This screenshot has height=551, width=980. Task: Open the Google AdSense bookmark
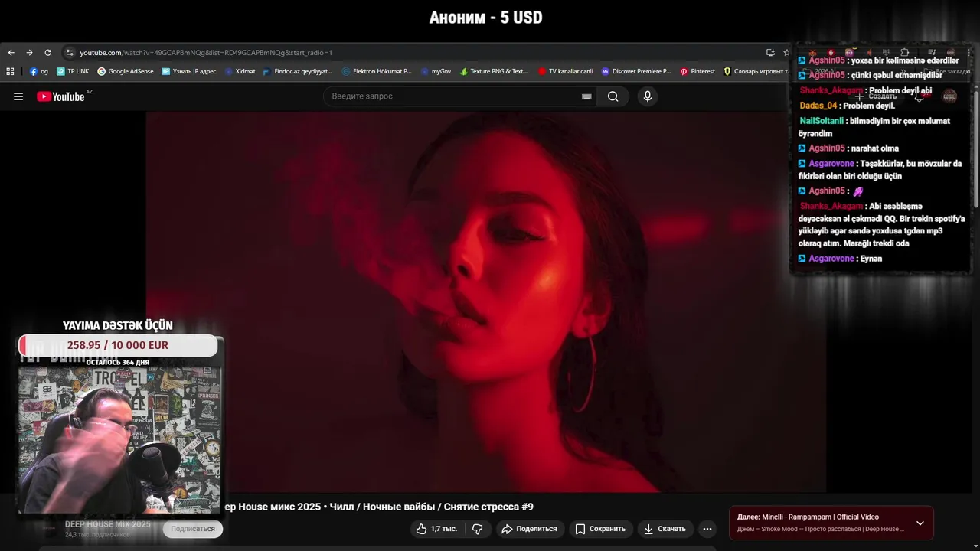(126, 71)
